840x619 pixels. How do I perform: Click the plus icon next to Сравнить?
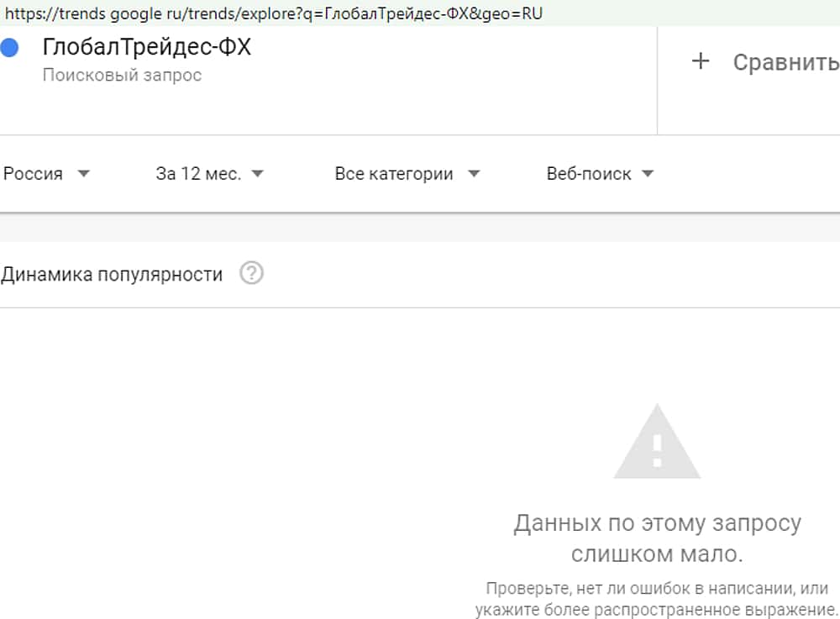[701, 61]
